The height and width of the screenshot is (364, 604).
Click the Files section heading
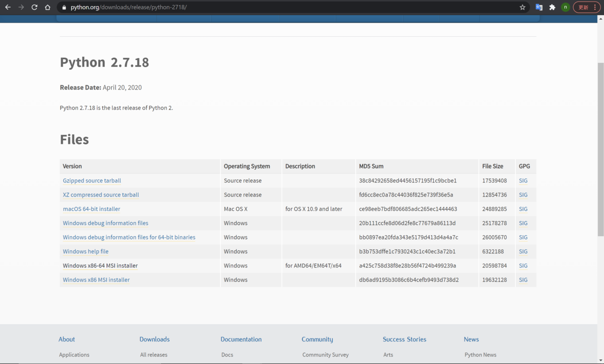pos(74,139)
